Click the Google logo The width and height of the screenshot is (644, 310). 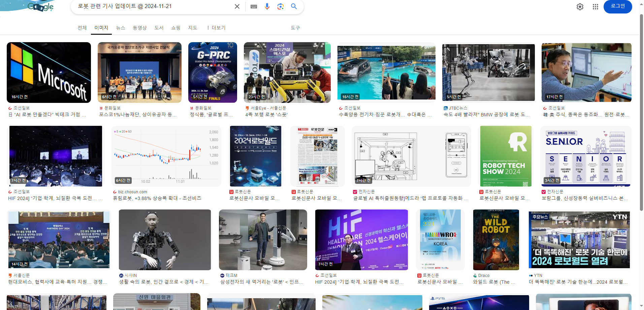[40, 7]
